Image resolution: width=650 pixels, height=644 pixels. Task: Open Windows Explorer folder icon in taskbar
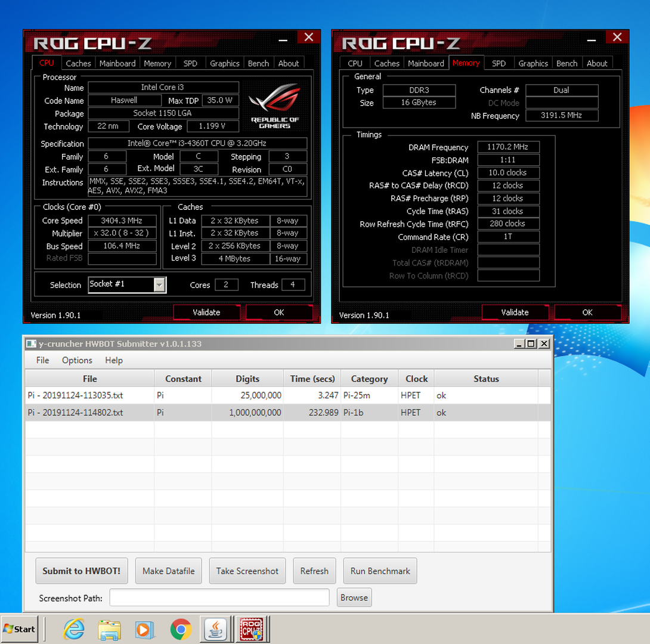(x=110, y=630)
